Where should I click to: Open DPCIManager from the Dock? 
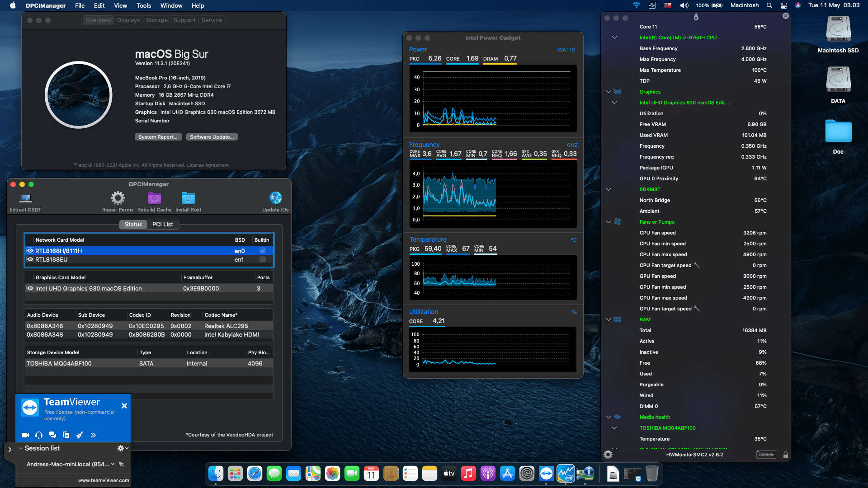coord(585,474)
